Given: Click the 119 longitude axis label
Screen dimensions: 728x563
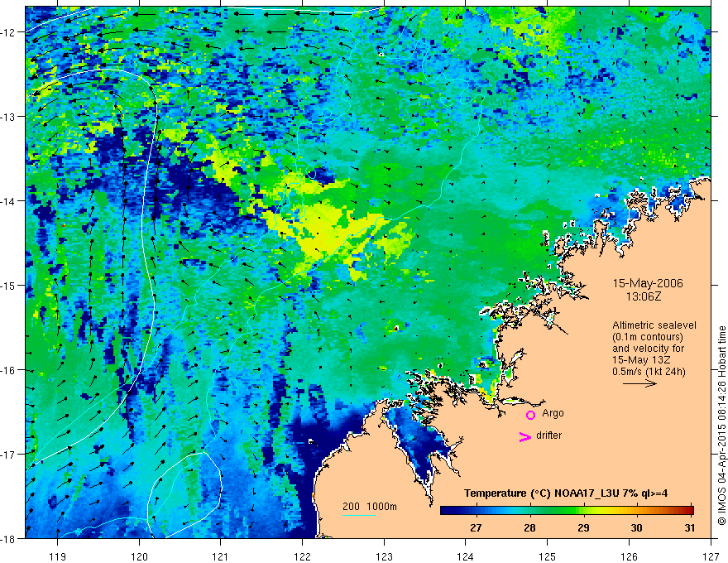Looking at the screenshot, I should click(58, 557).
